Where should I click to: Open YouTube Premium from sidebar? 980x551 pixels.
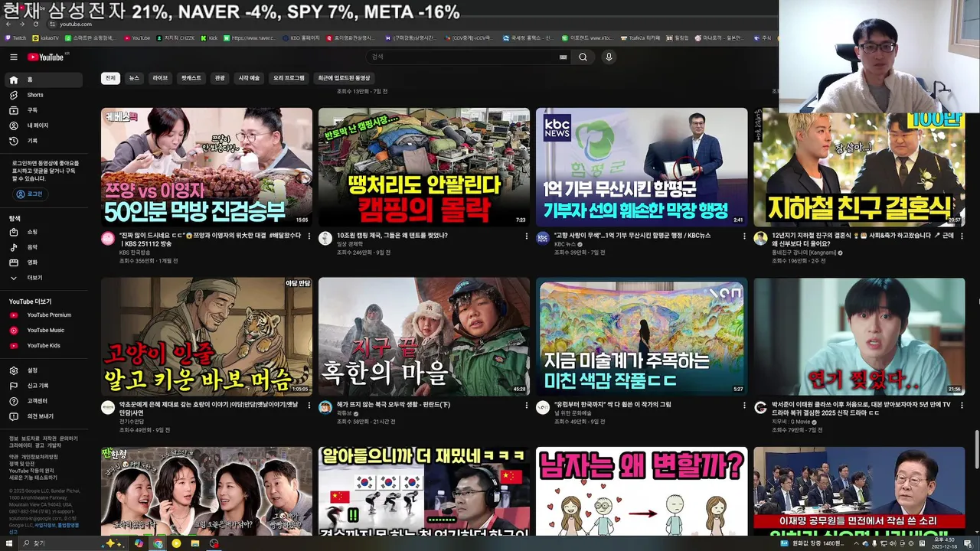[x=44, y=315]
